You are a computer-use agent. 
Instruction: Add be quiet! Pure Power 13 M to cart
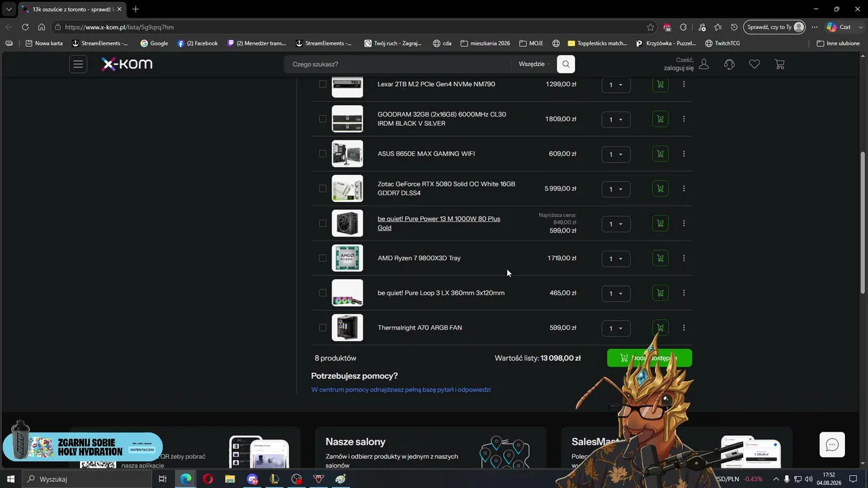pyautogui.click(x=660, y=223)
